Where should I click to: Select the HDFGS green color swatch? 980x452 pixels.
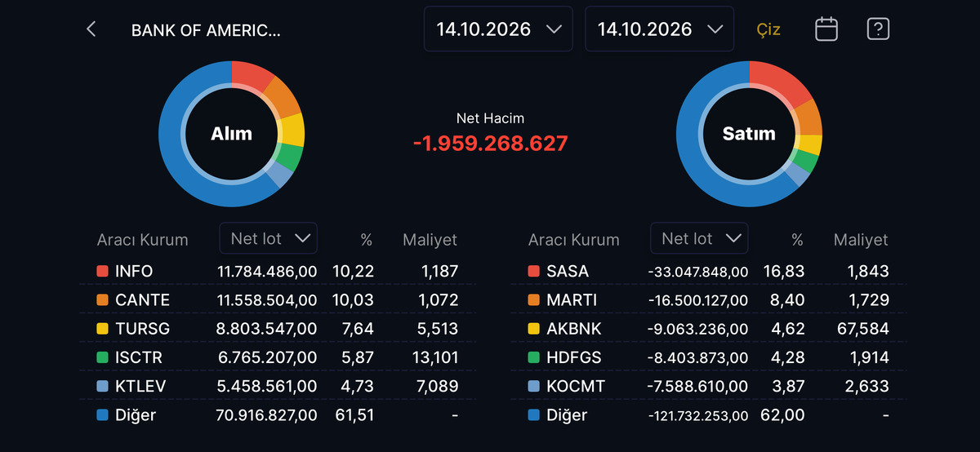pos(533,357)
